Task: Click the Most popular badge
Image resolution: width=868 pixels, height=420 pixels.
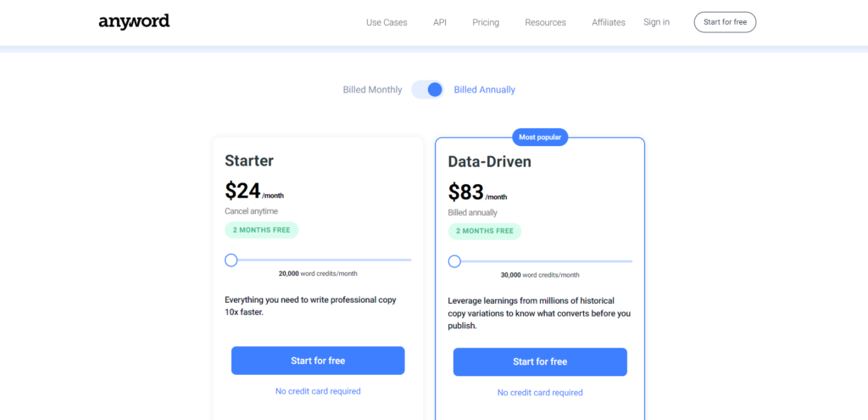Action: (540, 137)
